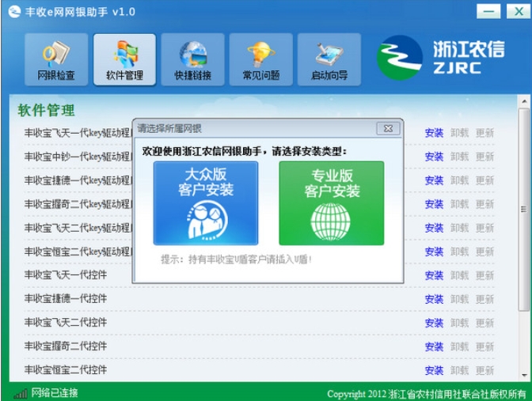Viewport: 532px width, 401px height.
Task: Install 丰收宝捷德一代控件
Action: 434,299
